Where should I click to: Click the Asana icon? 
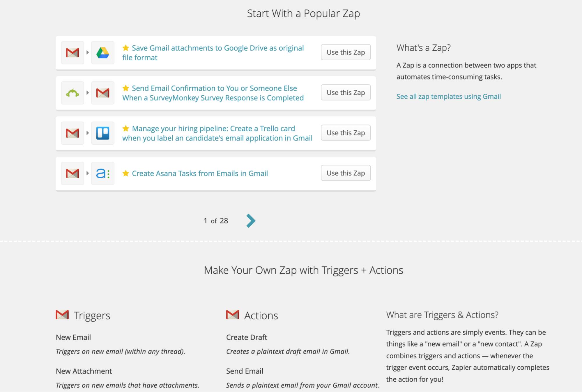102,173
